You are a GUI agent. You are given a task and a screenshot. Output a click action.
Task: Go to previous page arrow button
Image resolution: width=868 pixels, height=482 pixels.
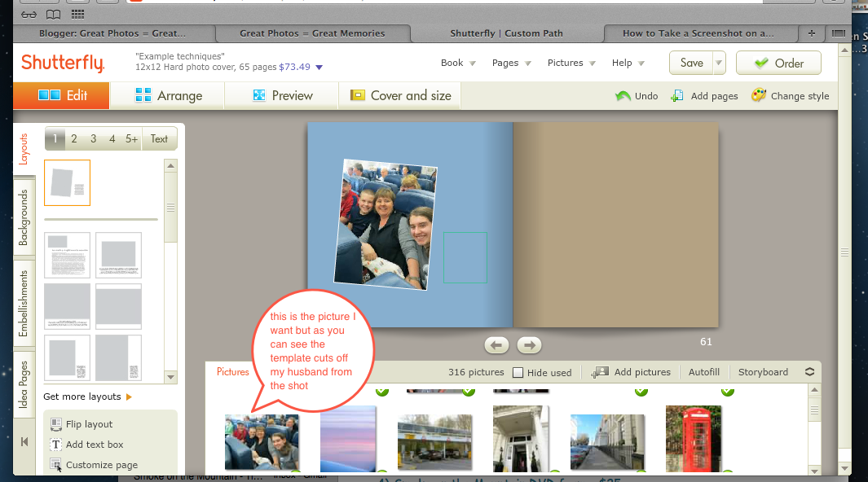click(x=496, y=345)
